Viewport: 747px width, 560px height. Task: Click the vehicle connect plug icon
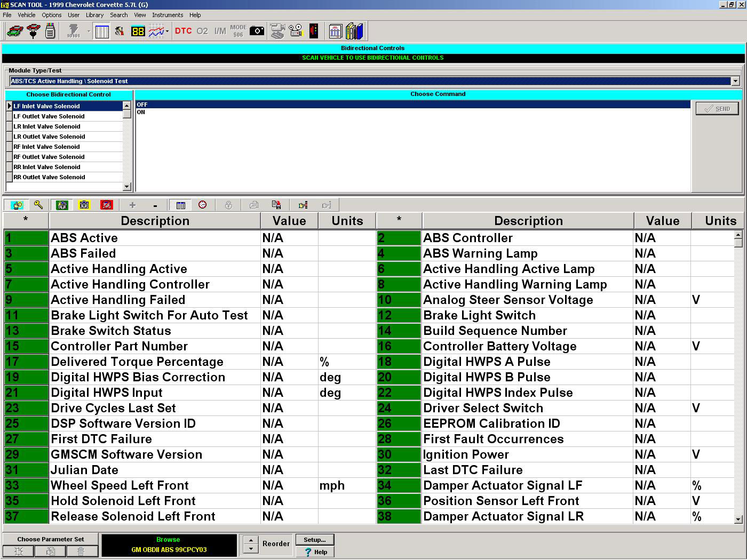pos(33,31)
